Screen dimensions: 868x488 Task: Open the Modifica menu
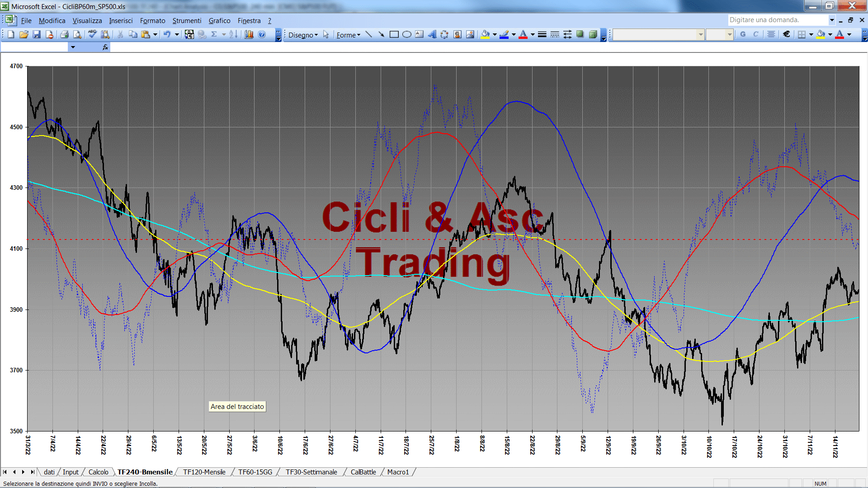tap(52, 21)
